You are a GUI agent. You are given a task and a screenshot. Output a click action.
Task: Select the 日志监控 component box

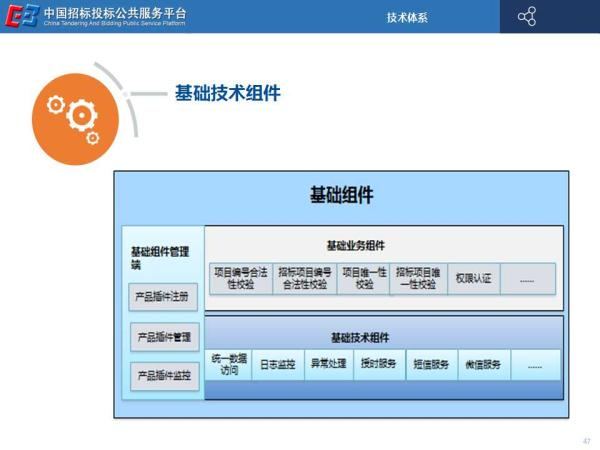click(277, 364)
